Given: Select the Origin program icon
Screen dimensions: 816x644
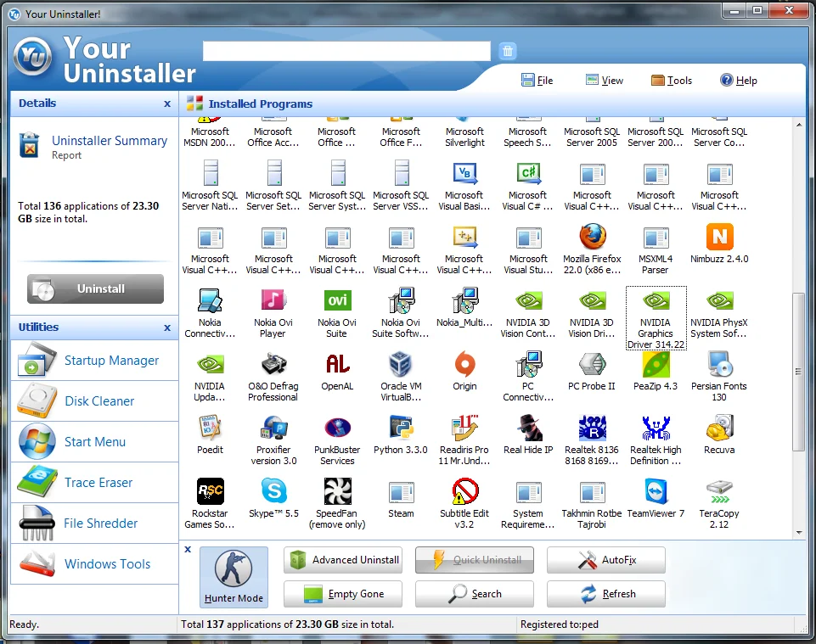Looking at the screenshot, I should pyautogui.click(x=464, y=364).
